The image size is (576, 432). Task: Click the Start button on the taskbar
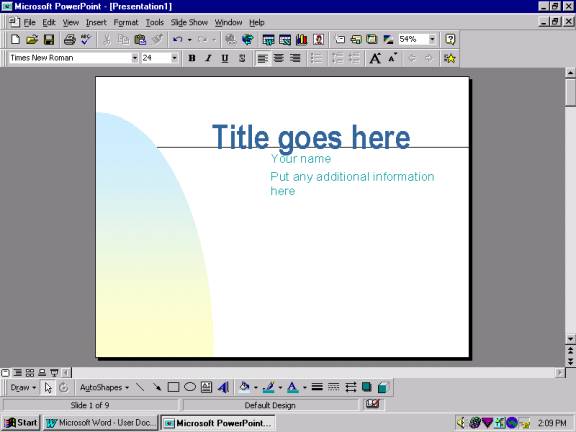(20, 423)
